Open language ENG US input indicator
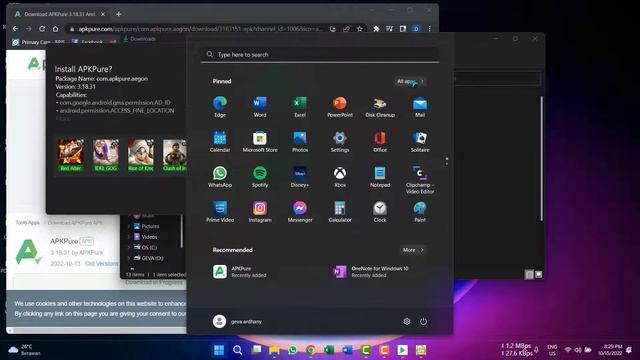This screenshot has height=360, width=640. [552, 350]
